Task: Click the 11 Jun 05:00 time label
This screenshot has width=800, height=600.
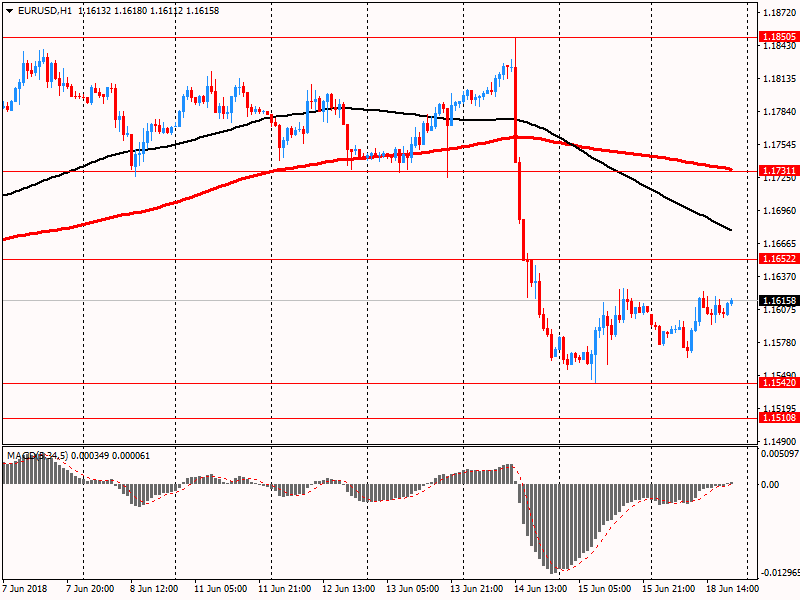Action: coord(220,589)
